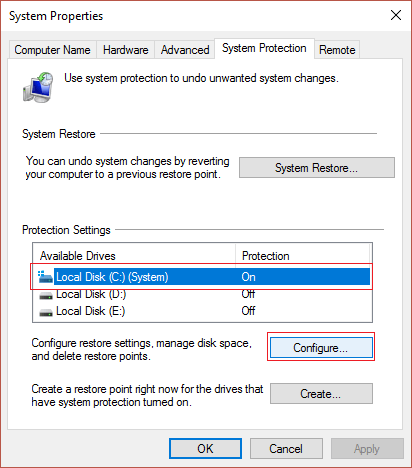Viewport: 412px width, 468px height.
Task: Select Local Disk (C:) (System) row
Action: pos(203,277)
